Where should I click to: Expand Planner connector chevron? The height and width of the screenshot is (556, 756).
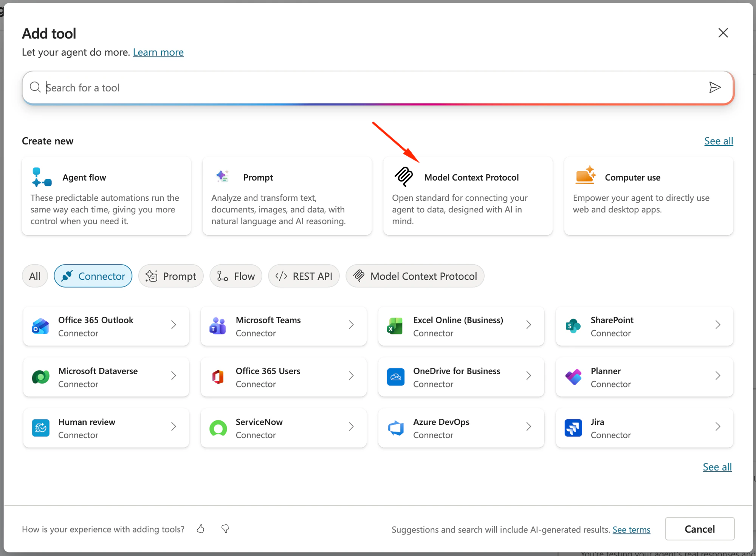click(718, 375)
